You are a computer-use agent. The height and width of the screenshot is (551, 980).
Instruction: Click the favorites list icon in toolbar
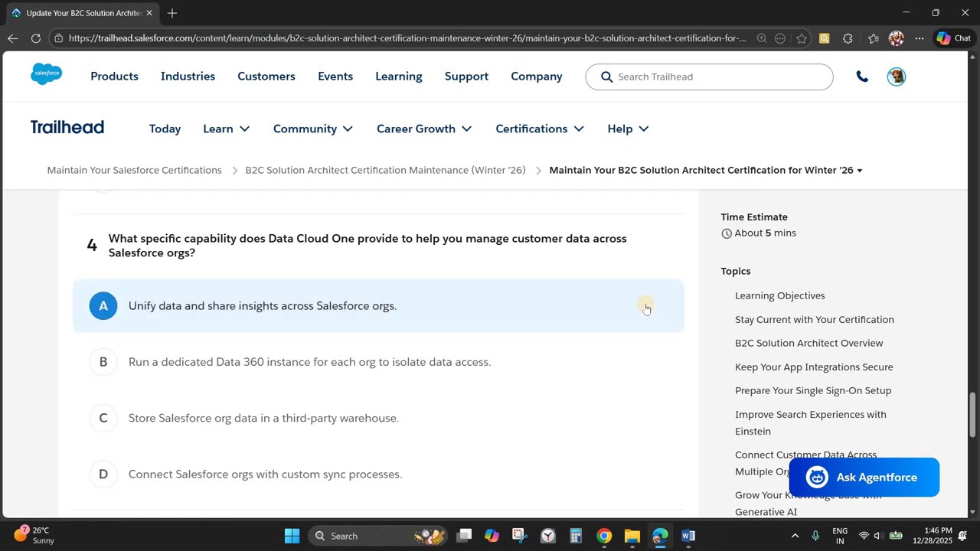pyautogui.click(x=873, y=38)
